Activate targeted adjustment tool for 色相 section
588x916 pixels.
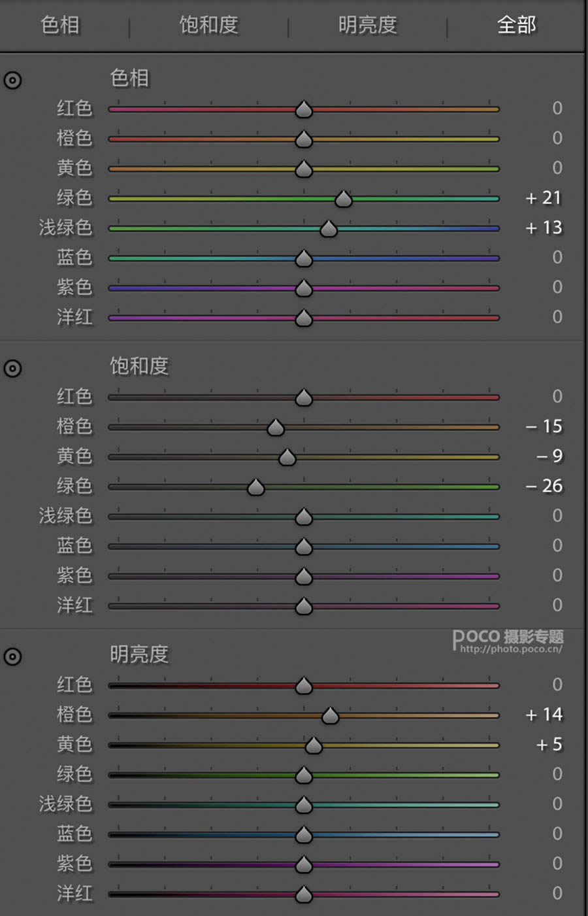tap(12, 80)
